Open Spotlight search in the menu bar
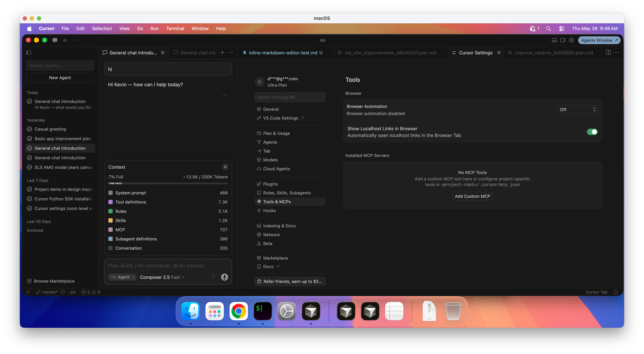The width and height of the screenshot is (644, 354). (x=549, y=29)
